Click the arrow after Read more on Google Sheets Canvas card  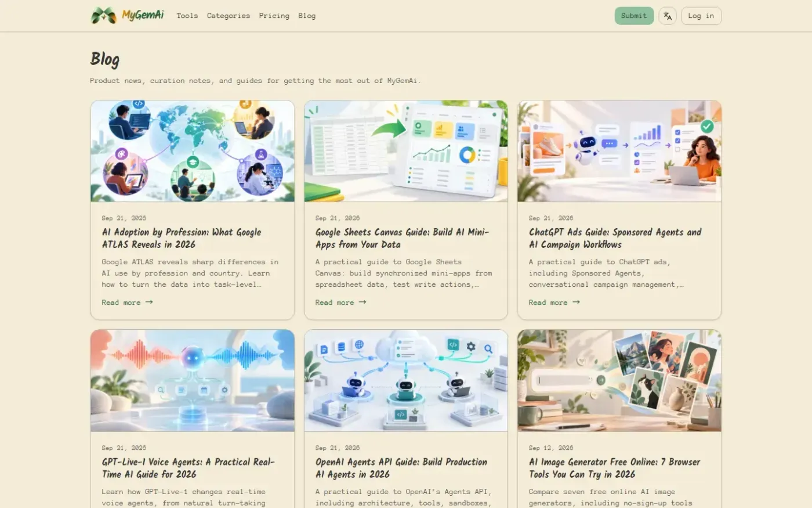coord(362,302)
